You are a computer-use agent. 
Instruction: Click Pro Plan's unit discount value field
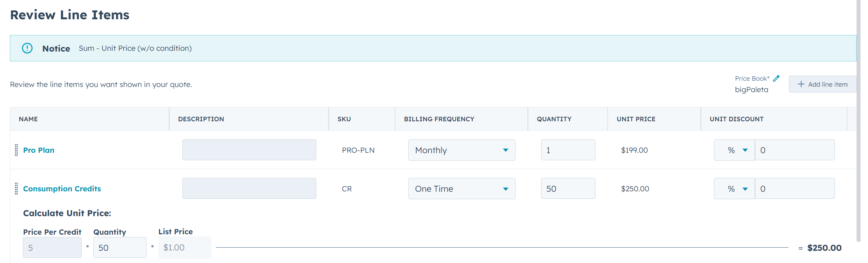coord(794,150)
